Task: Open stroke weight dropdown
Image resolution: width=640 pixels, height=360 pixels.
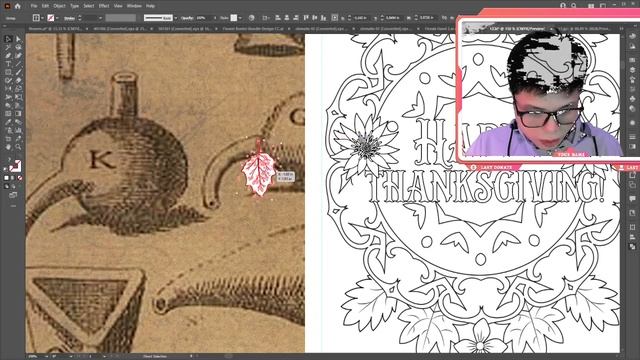Action: click(100, 18)
